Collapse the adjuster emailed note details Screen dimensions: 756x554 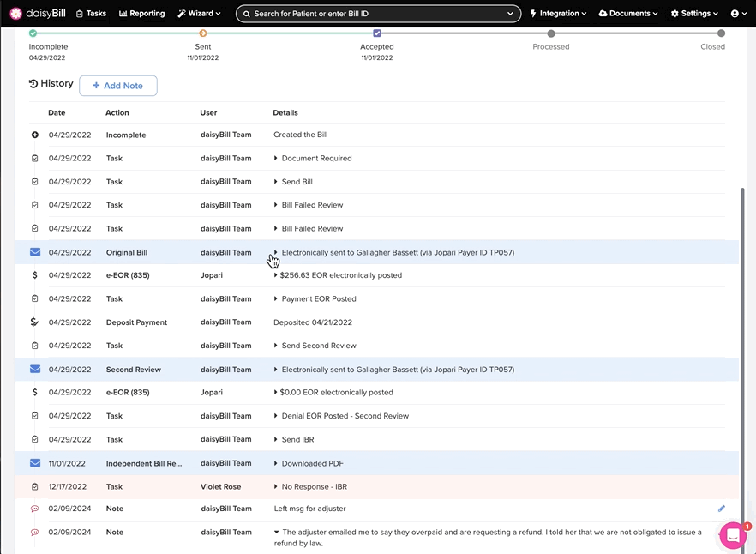tap(276, 533)
